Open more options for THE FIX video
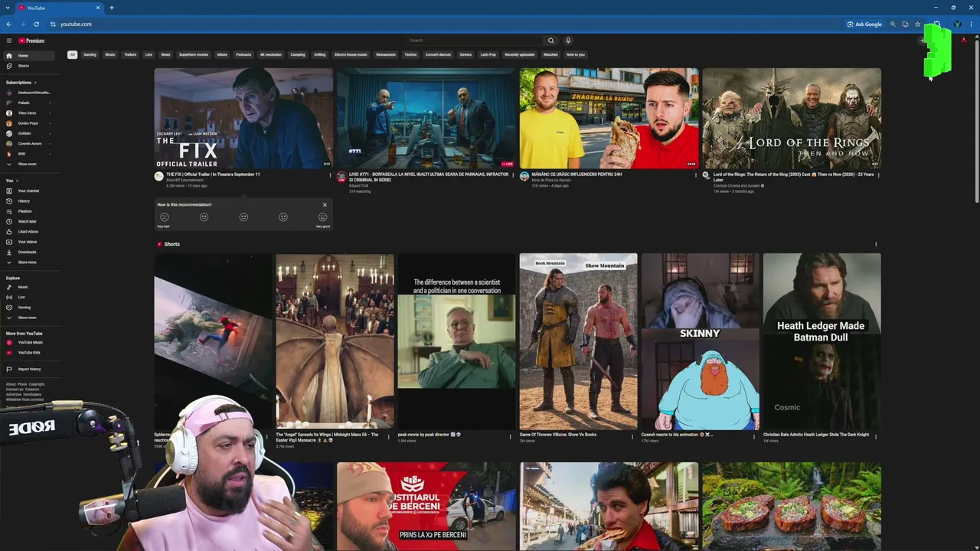The image size is (980, 551). 331,175
